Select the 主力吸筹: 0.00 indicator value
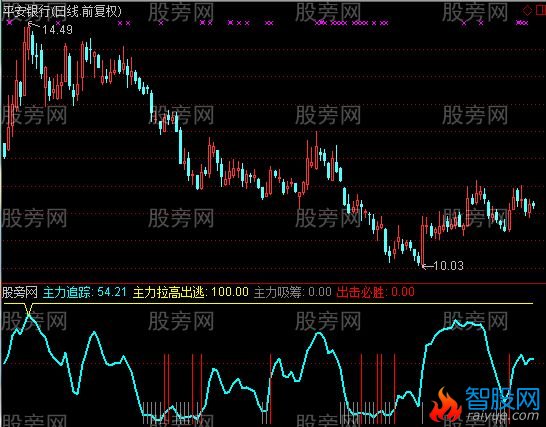The height and width of the screenshot is (427, 546). (x=292, y=292)
